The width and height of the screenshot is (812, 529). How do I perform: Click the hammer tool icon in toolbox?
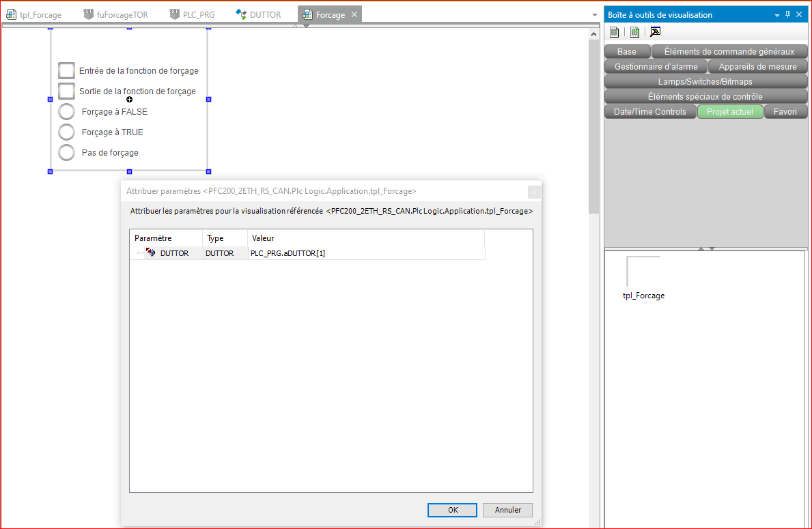(x=655, y=31)
